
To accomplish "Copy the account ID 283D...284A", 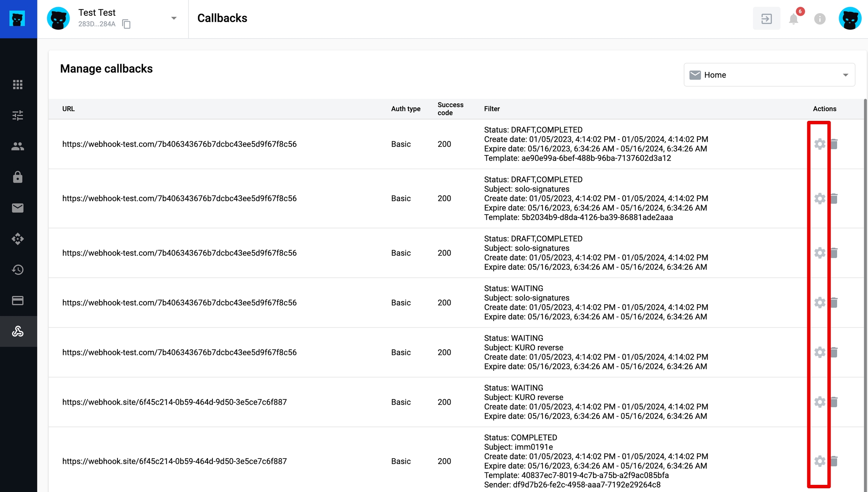I will tap(126, 24).
